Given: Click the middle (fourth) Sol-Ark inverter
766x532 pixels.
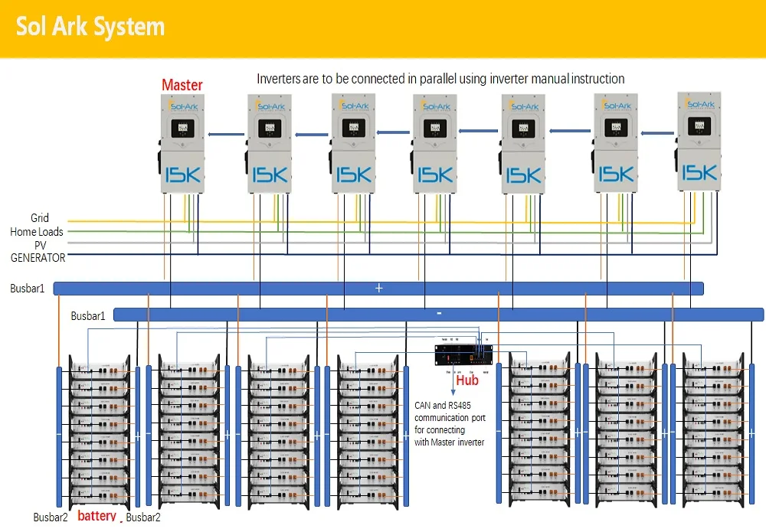Looking at the screenshot, I should click(434, 143).
